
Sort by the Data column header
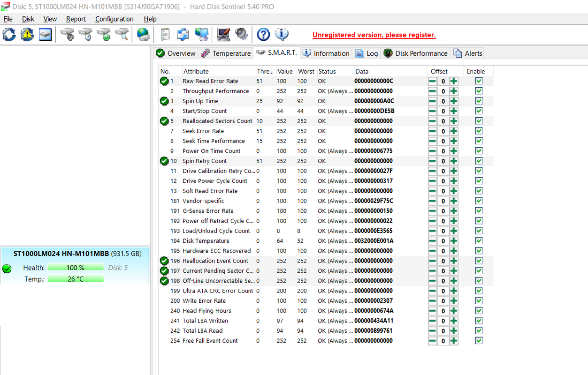pos(390,71)
